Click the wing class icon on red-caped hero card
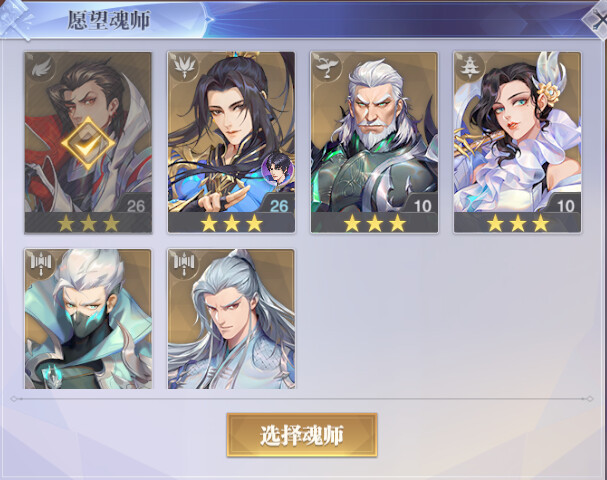 coord(40,68)
